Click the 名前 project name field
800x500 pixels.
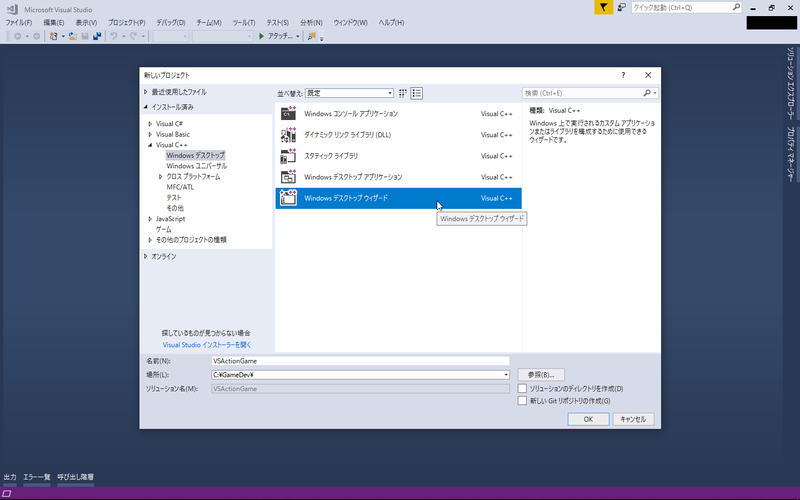pos(360,361)
